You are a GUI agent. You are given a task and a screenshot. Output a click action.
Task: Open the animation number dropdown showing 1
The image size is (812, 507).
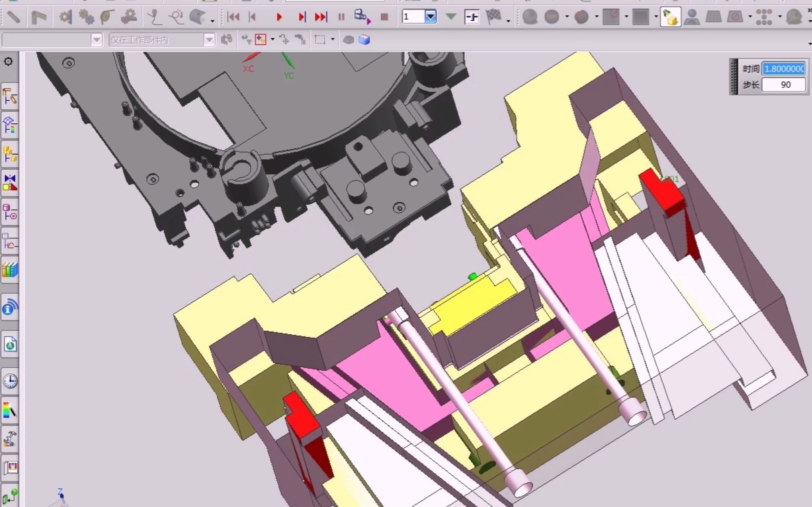431,17
